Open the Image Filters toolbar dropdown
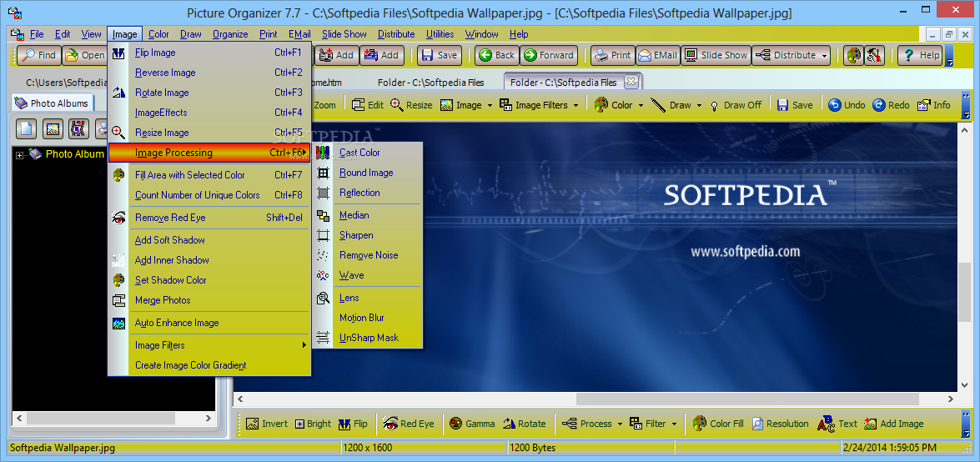This screenshot has width=980, height=462. (575, 105)
